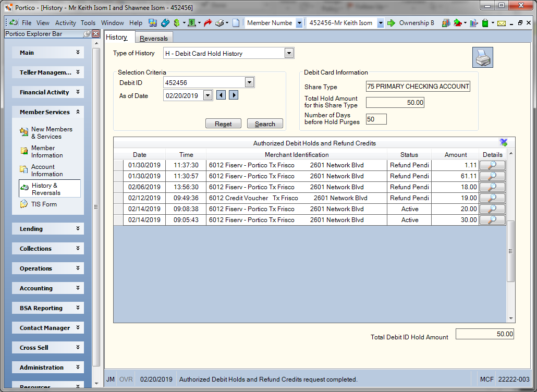Click the red forward arrow toolbar icon
Screen dimensions: 537x392
point(208,23)
